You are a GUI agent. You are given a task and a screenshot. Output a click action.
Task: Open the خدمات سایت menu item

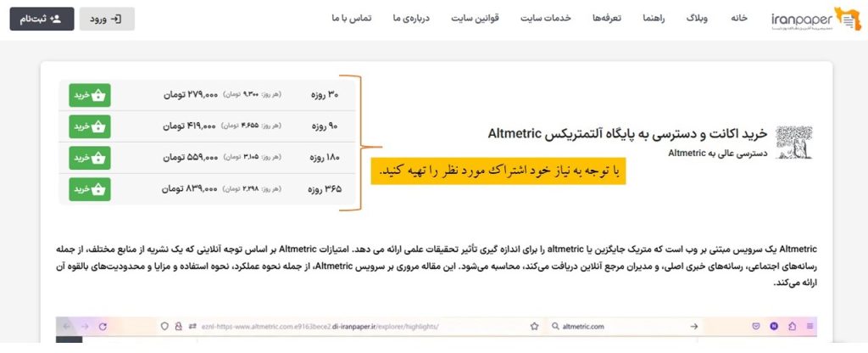[545, 19]
